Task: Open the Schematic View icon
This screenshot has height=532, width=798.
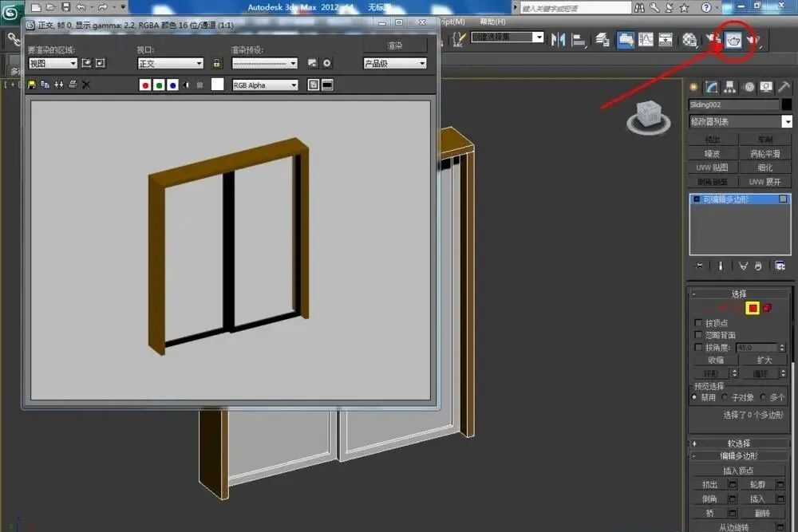Action: (x=666, y=40)
